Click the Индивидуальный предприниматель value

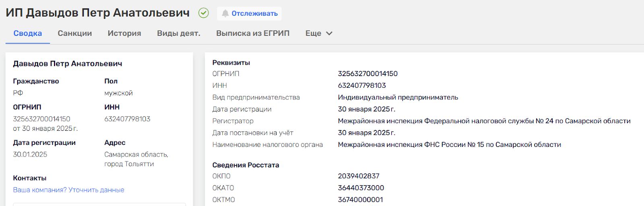click(x=398, y=97)
